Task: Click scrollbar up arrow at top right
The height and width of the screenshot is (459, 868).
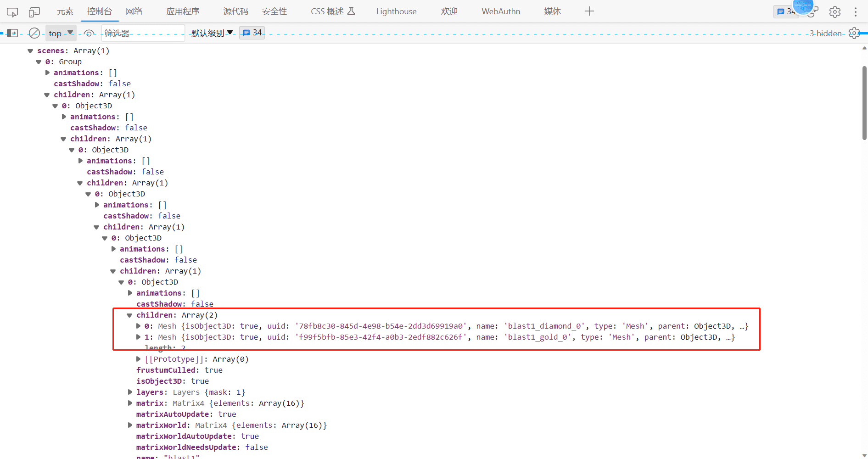Action: click(x=864, y=48)
